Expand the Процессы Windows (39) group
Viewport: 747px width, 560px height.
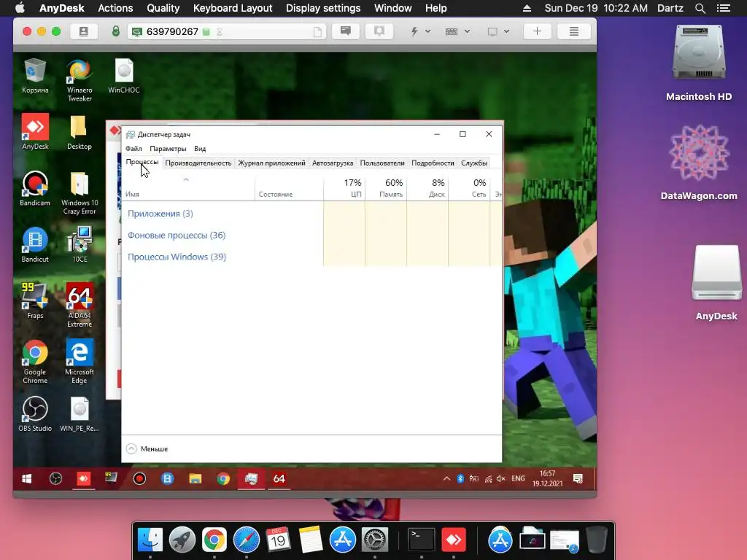coord(177,257)
